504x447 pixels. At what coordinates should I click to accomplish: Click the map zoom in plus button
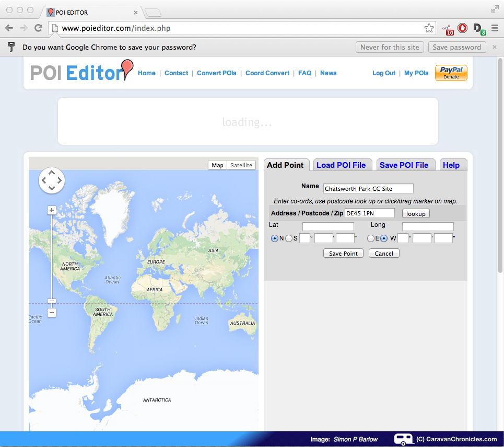(51, 210)
